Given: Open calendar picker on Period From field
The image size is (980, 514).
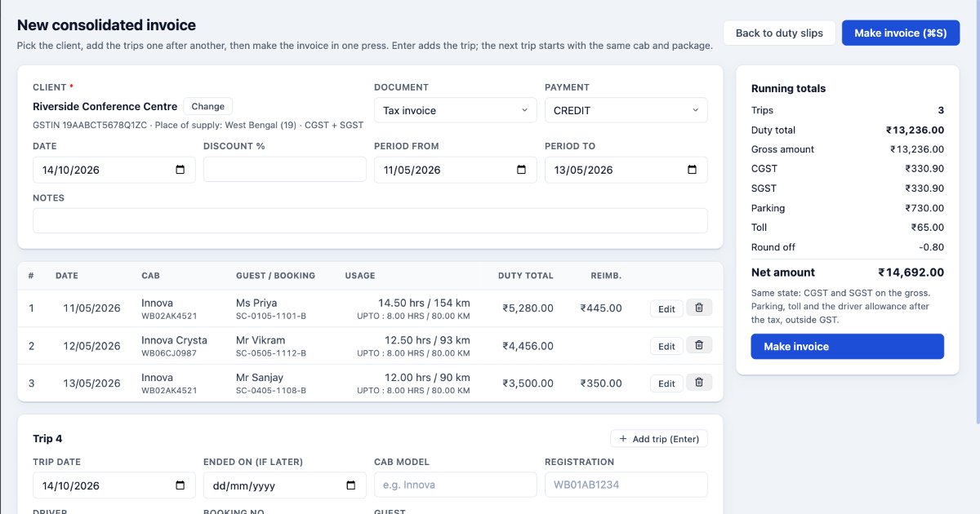Looking at the screenshot, I should pyautogui.click(x=522, y=170).
